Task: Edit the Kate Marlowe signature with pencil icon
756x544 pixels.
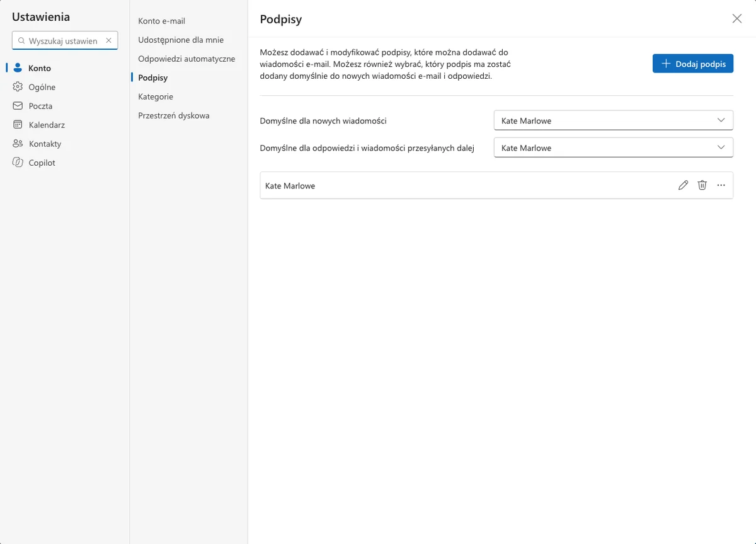Action: (683, 185)
